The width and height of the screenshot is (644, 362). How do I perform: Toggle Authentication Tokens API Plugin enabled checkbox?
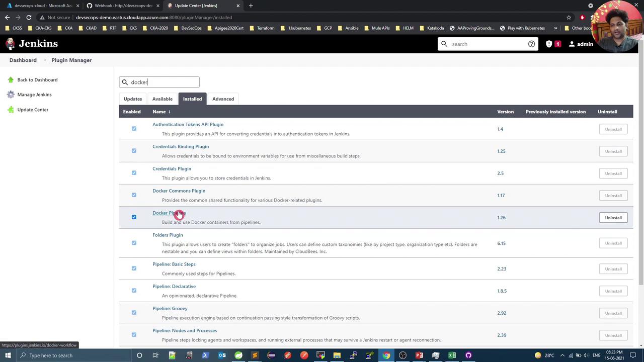pyautogui.click(x=134, y=129)
